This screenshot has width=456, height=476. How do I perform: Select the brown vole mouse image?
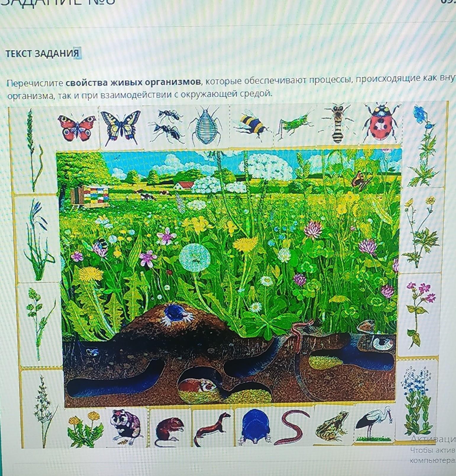point(170,429)
